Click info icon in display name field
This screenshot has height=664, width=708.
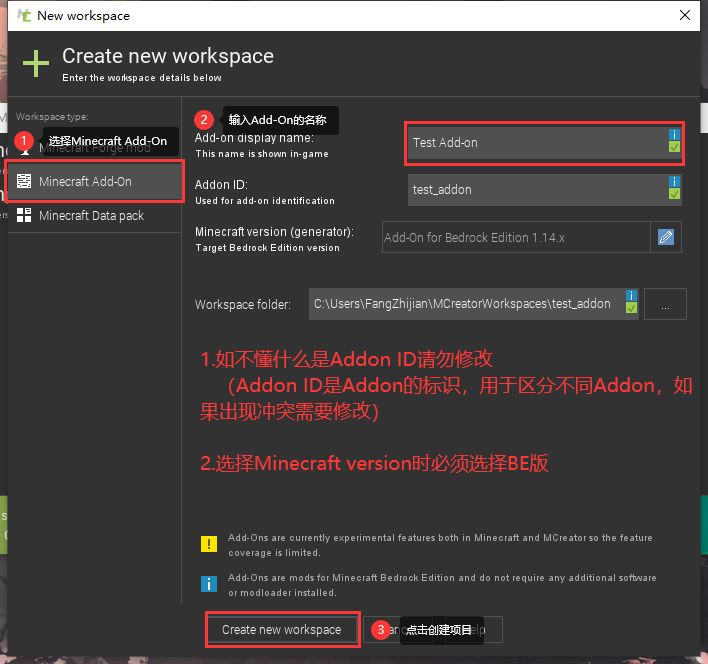[674, 134]
